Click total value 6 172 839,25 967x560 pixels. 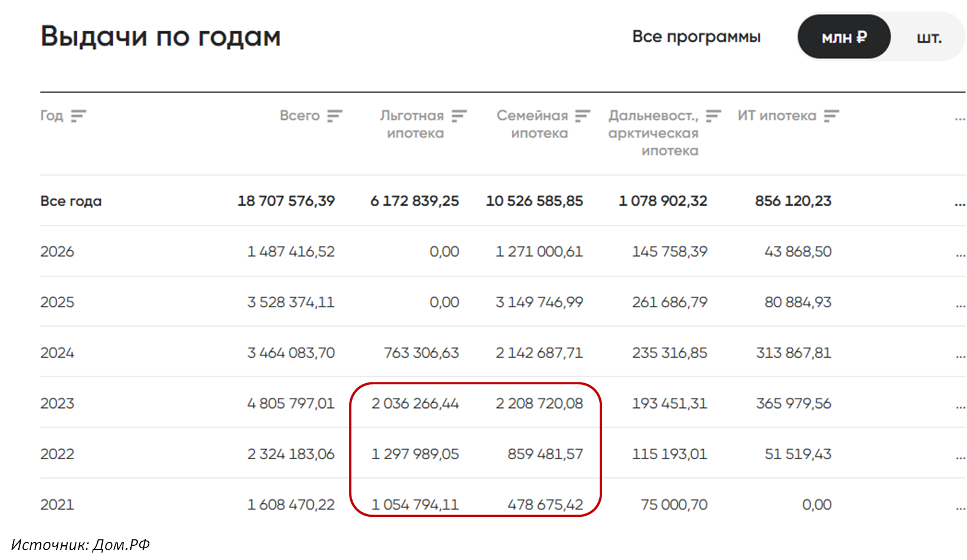click(415, 201)
